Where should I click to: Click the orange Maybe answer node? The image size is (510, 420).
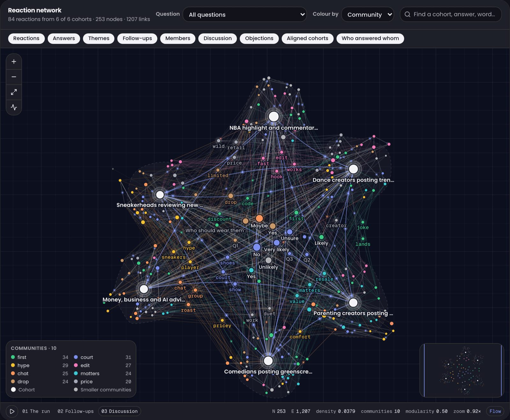pyautogui.click(x=259, y=218)
